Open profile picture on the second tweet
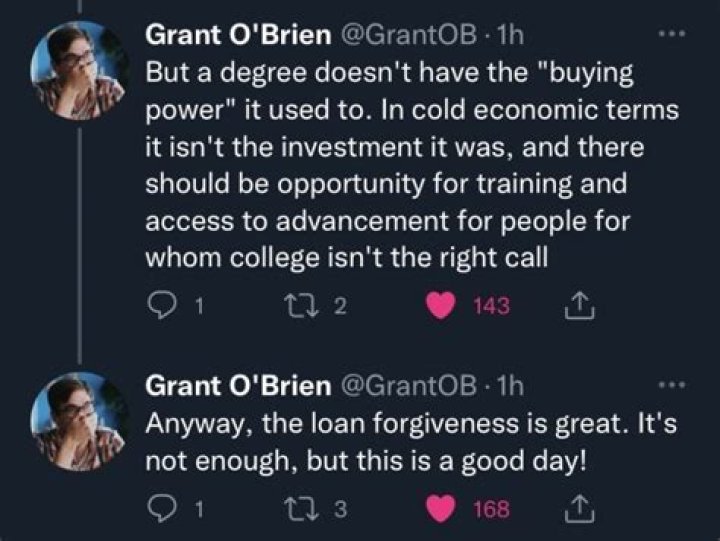This screenshot has height=541, width=720. [79, 421]
